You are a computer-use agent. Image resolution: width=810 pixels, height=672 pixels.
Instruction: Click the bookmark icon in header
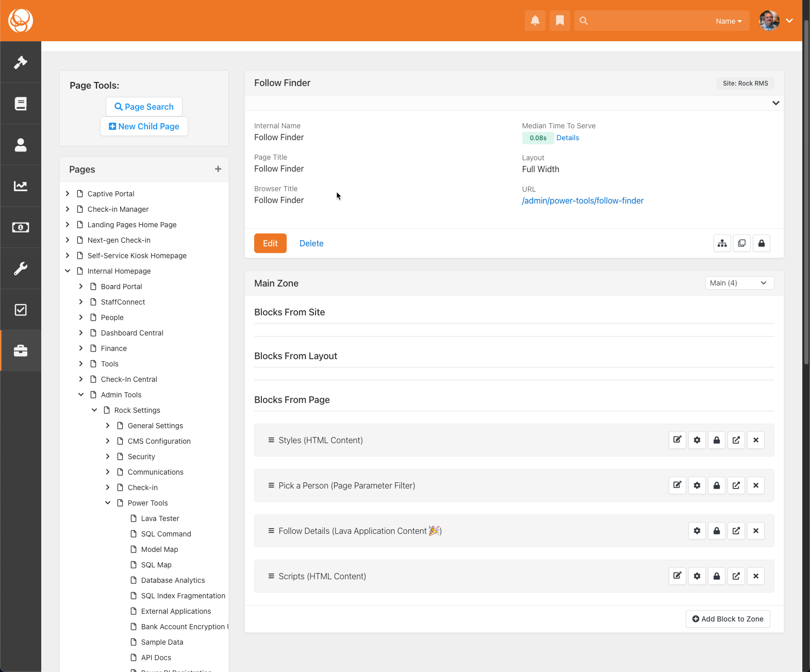[559, 21]
